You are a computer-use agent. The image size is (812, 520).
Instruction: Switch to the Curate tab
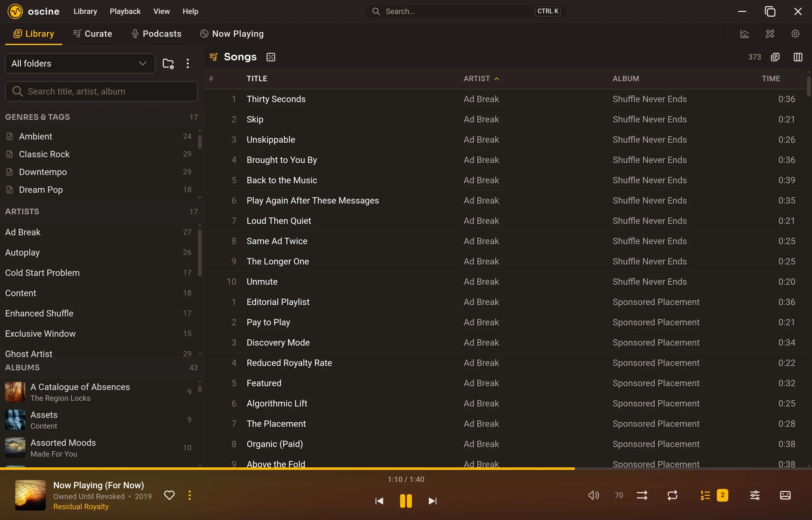(93, 34)
